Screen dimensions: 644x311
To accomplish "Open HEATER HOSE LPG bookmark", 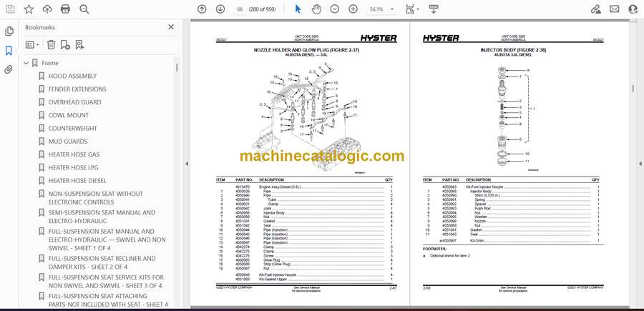I will click(73, 167).
